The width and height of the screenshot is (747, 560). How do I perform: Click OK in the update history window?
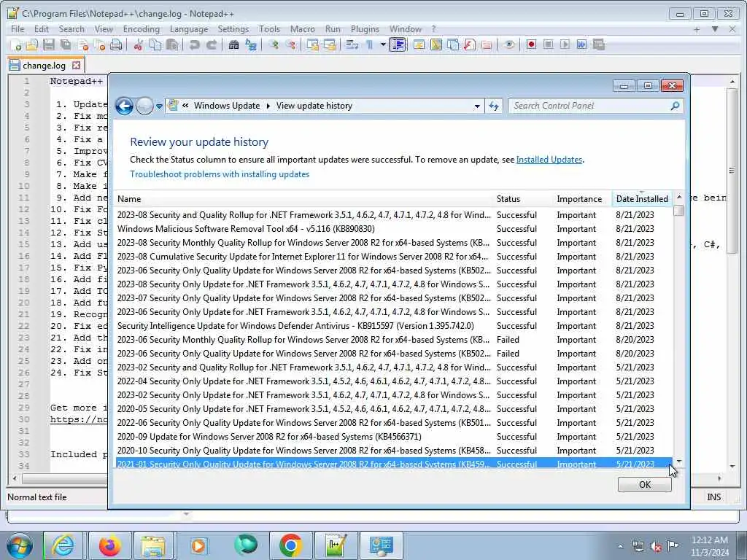(x=645, y=484)
